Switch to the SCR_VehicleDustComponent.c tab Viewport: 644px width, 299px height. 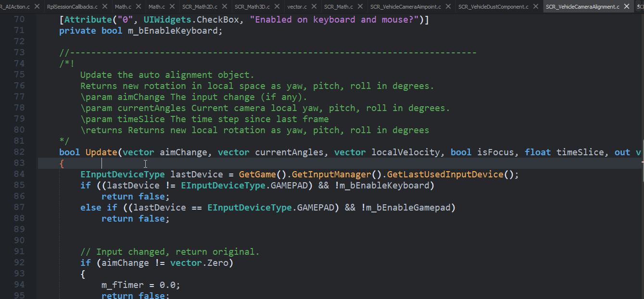click(x=493, y=7)
